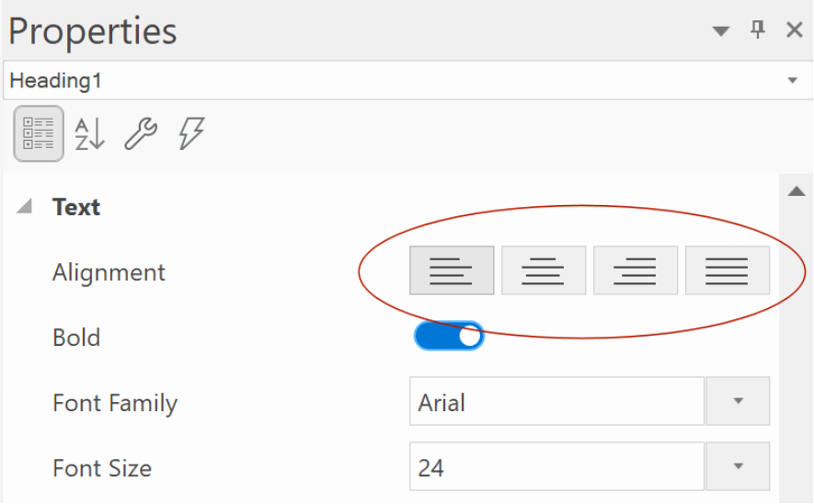Select the Categorized view icon
The width and height of the screenshot is (814, 504).
39,133
